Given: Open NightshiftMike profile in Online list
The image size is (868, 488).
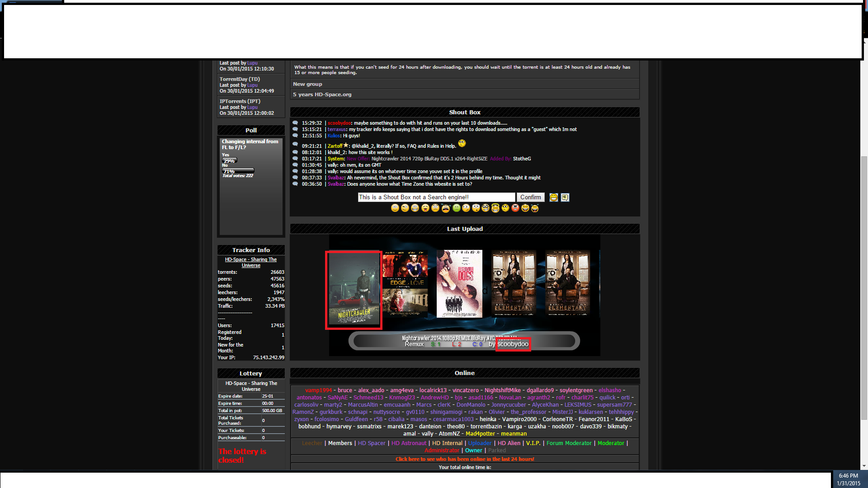Looking at the screenshot, I should (502, 390).
